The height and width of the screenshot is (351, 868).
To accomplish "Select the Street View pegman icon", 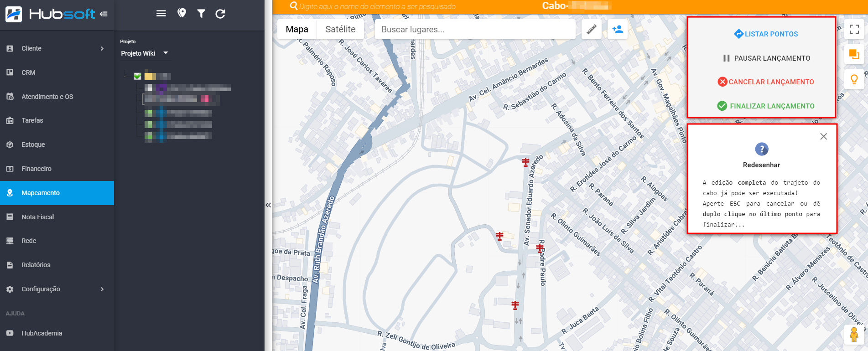I will 854,335.
